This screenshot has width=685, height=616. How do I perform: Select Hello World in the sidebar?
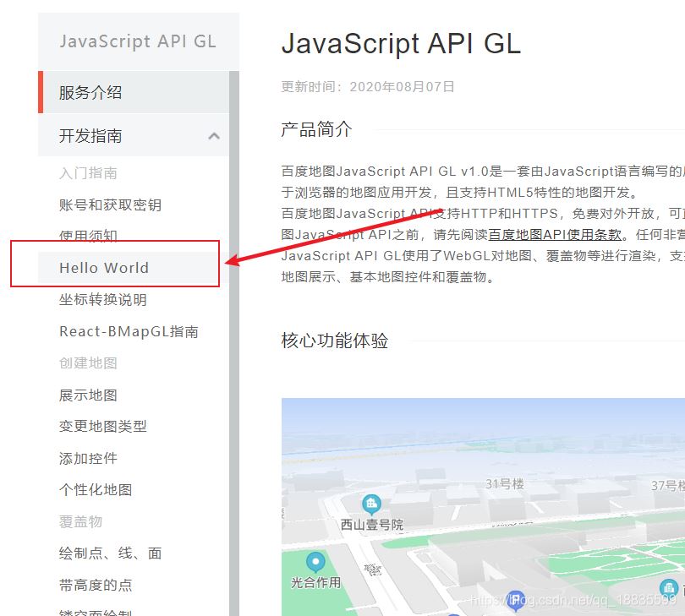[104, 268]
